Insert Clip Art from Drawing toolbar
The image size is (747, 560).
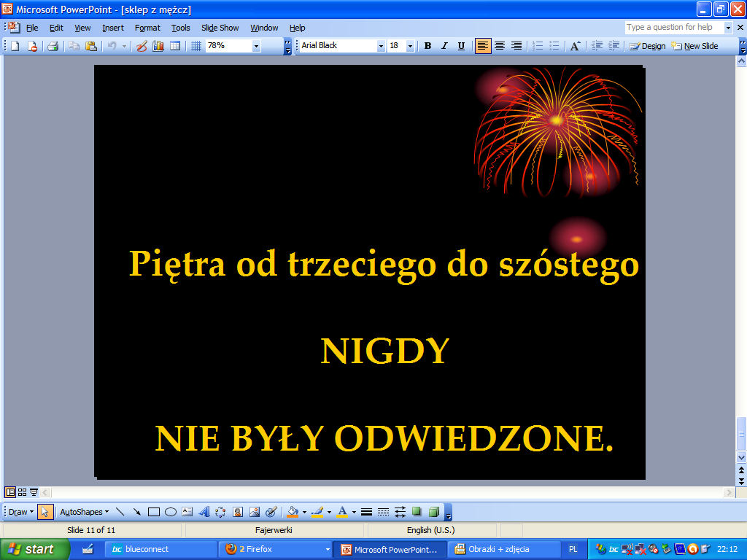237,512
